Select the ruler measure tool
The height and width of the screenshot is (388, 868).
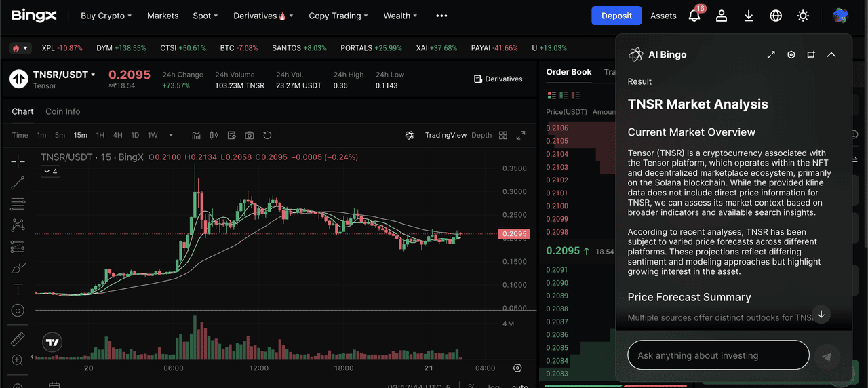18,339
